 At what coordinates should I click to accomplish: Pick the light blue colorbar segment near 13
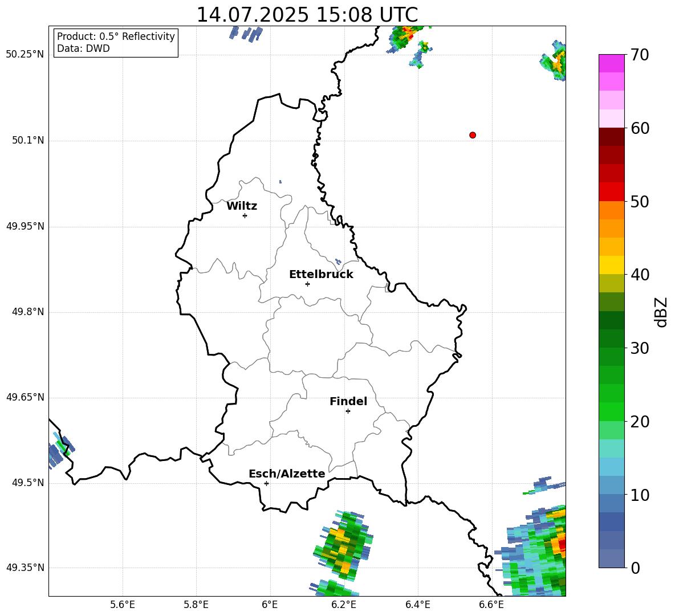click(611, 467)
